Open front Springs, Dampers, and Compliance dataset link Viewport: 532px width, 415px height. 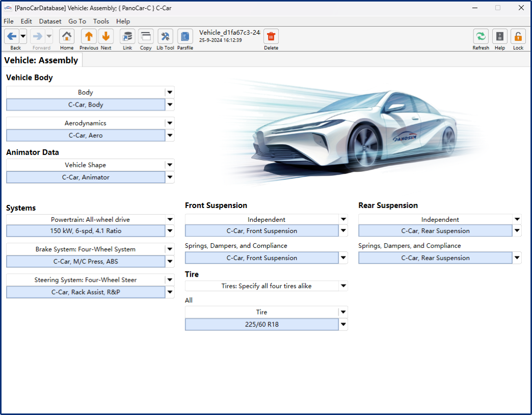coord(262,258)
